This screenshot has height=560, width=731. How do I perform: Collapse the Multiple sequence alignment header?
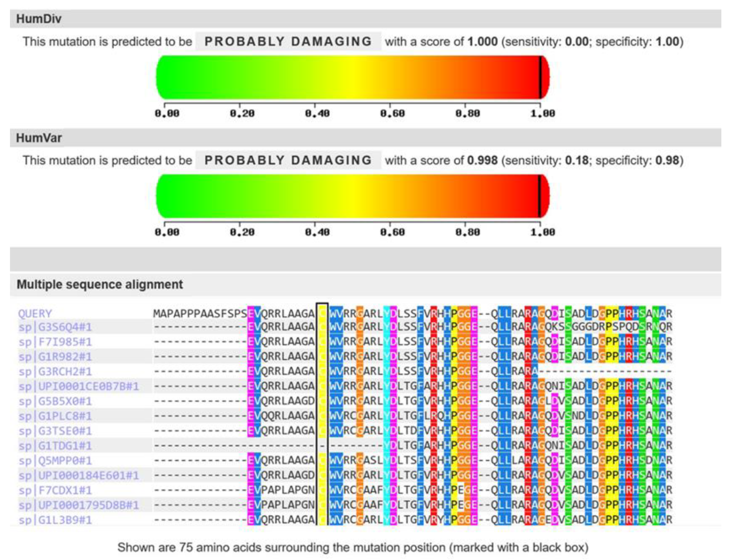pyautogui.click(x=100, y=285)
